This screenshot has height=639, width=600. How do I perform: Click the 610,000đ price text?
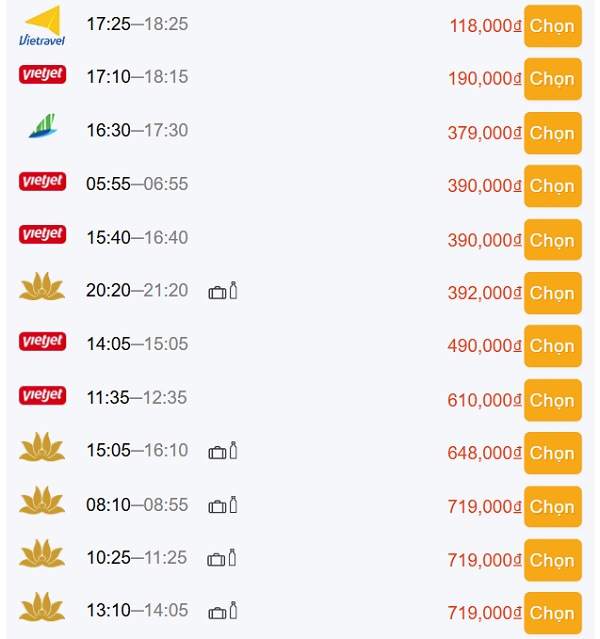(484, 400)
